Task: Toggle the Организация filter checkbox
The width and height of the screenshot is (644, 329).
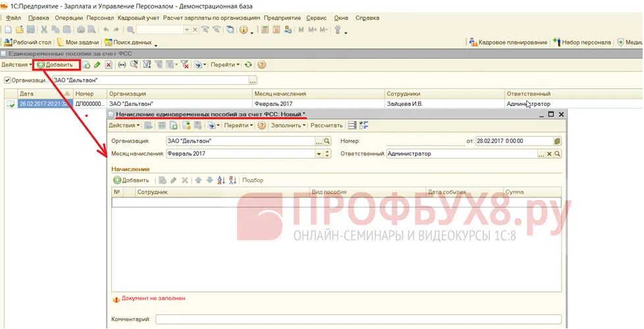Action: [x=7, y=80]
